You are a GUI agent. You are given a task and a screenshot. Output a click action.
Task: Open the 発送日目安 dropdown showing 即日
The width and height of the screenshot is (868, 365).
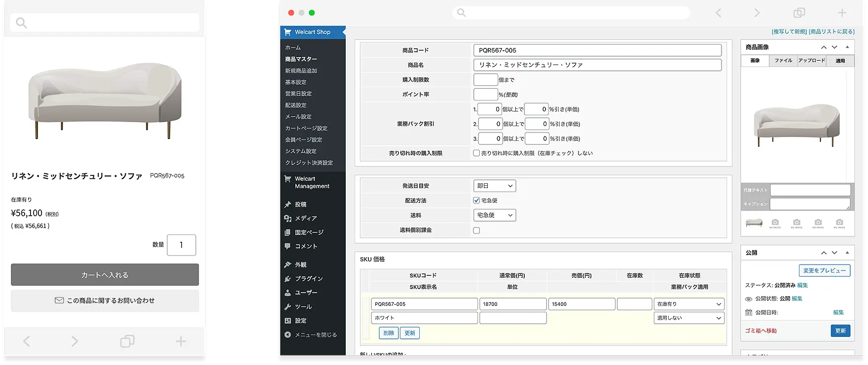pos(495,186)
